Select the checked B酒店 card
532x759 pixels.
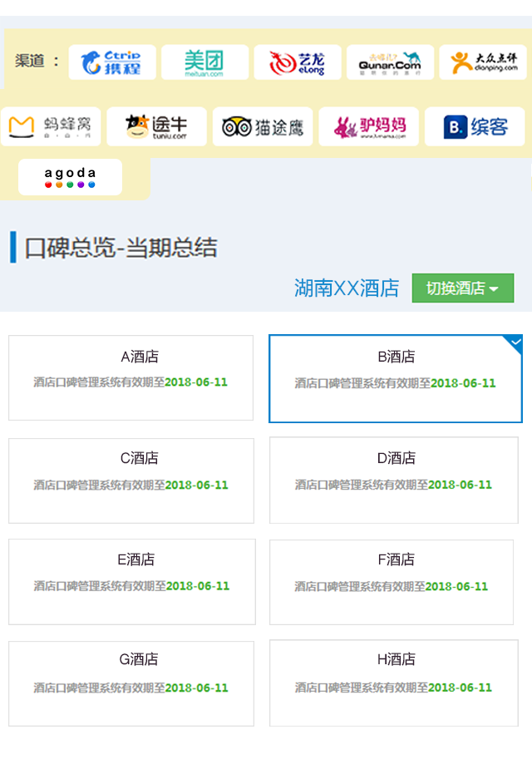pyautogui.click(x=396, y=378)
